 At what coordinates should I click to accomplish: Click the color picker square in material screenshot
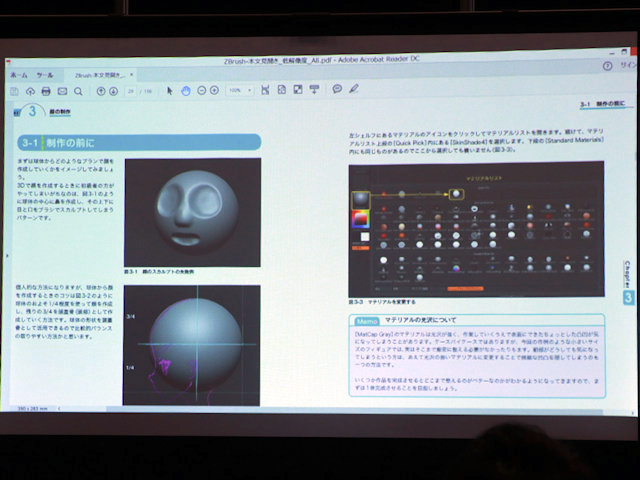(360, 219)
